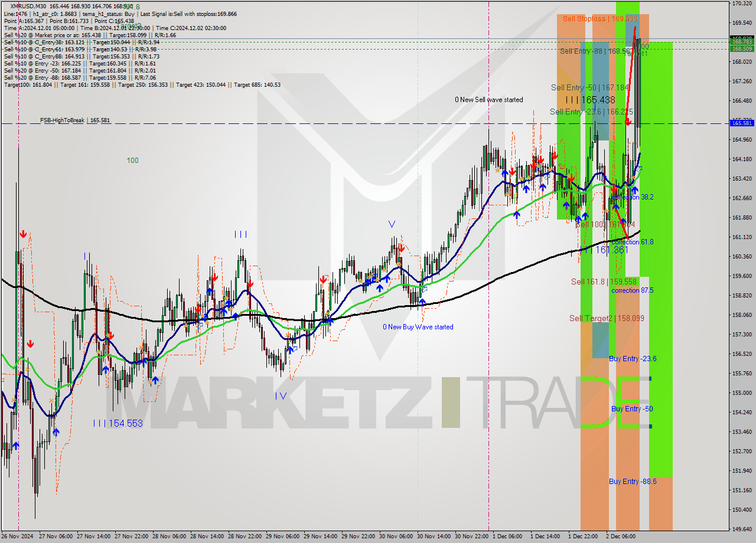This screenshot has width=756, height=543.
Task: Click the XMRUSD,M30 symbol title
Action: [29, 6]
